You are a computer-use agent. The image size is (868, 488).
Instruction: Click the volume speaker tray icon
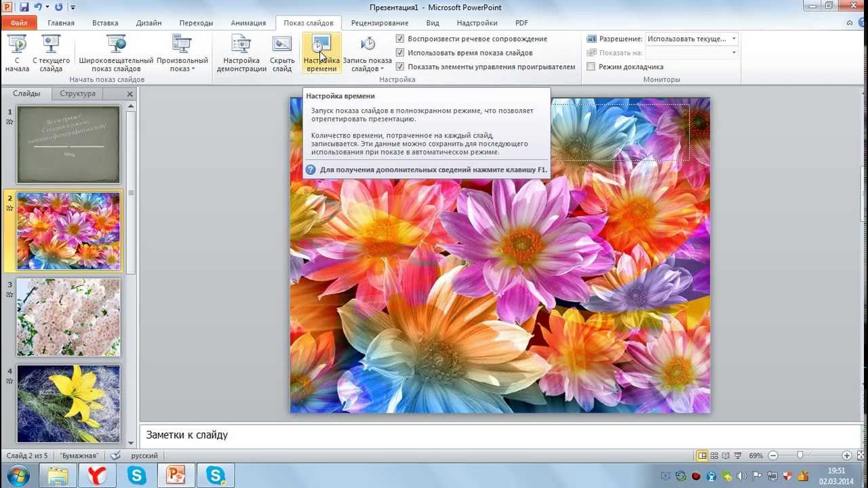(x=741, y=476)
